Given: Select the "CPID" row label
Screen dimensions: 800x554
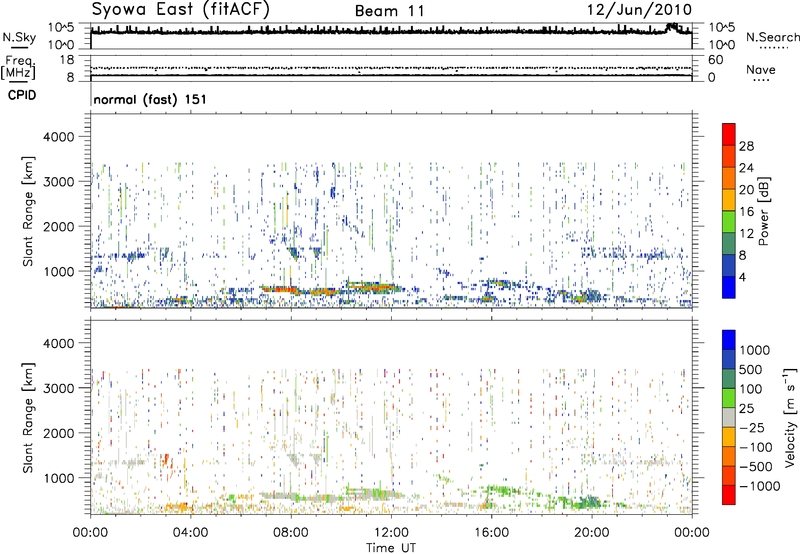Looking at the screenshot, I should [22, 95].
